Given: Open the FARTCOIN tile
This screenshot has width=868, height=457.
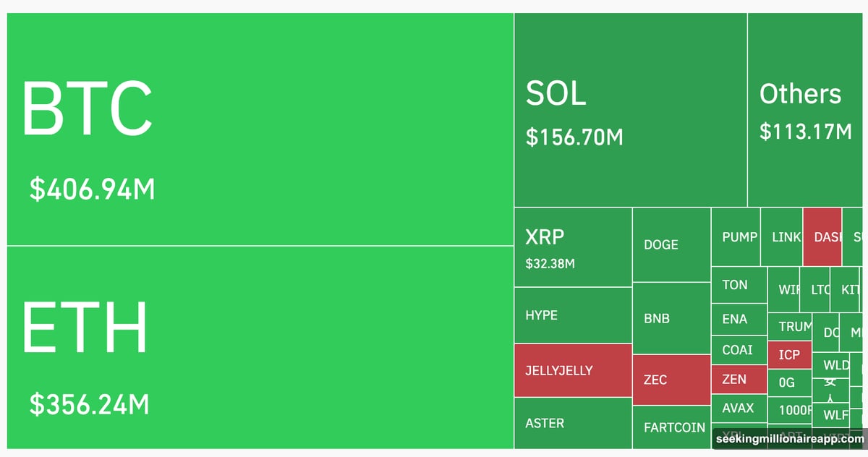Looking at the screenshot, I should click(671, 427).
